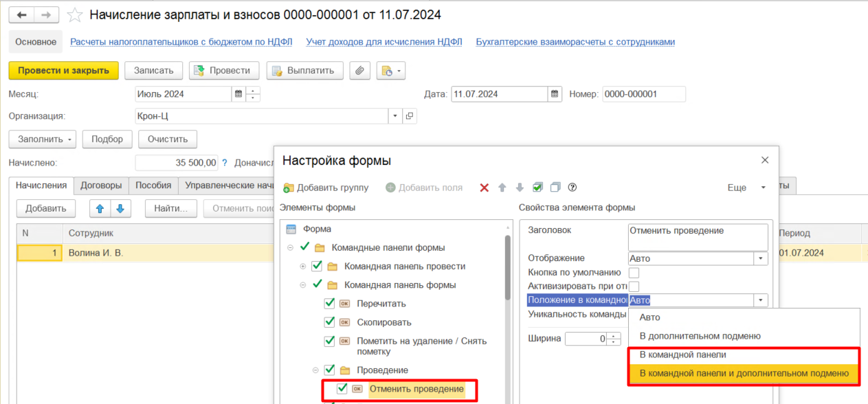Click the paperclip attached files icon

pyautogui.click(x=360, y=70)
